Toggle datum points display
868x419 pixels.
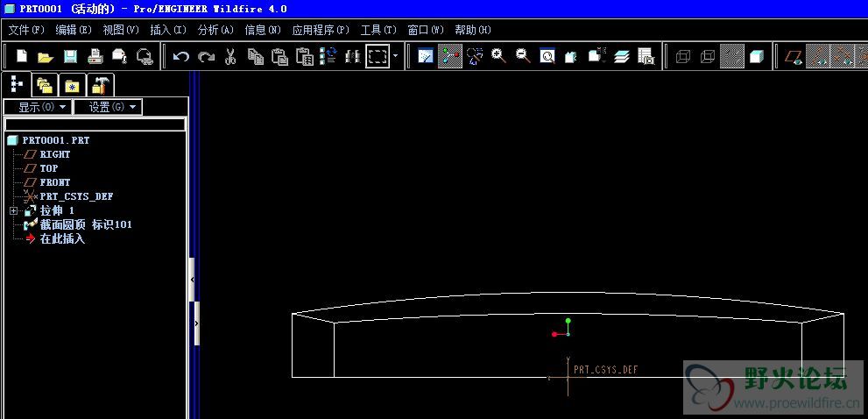pyautogui.click(x=842, y=56)
